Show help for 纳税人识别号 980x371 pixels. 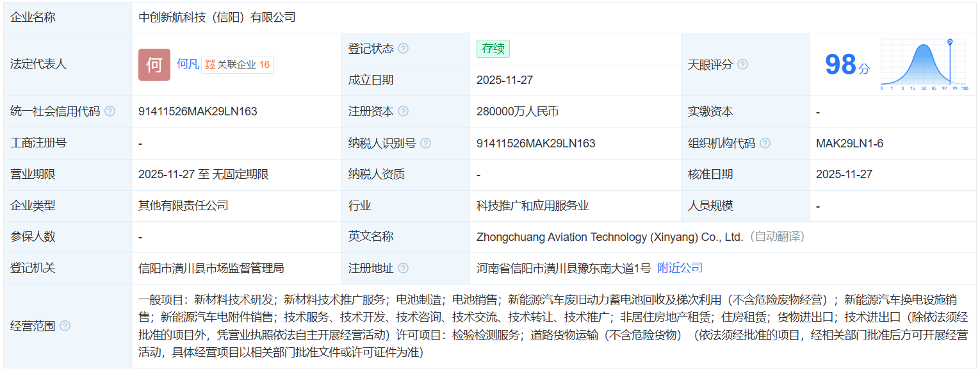pos(425,143)
